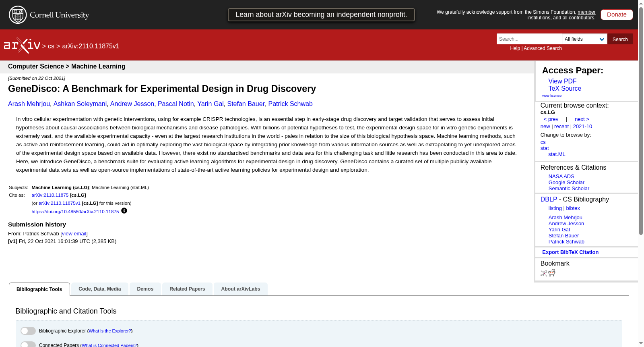Open the arXiv:2110.11875 cite link

50,195
